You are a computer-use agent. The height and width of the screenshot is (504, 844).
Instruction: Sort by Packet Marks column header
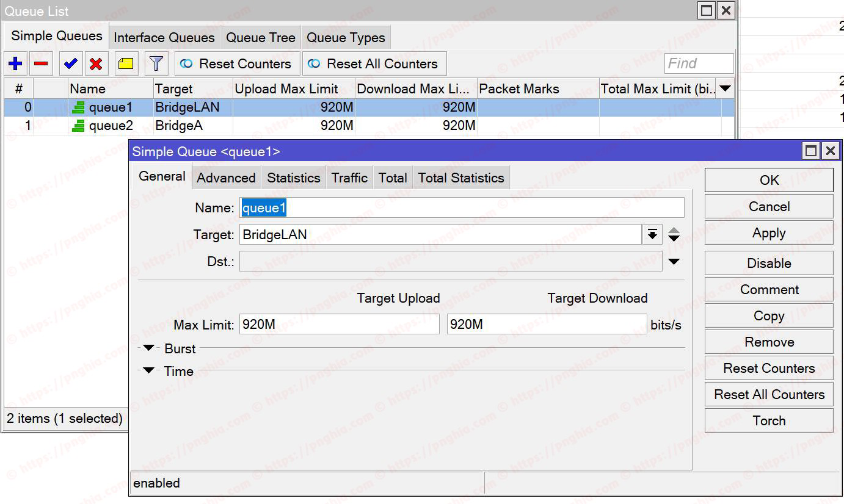(x=537, y=88)
